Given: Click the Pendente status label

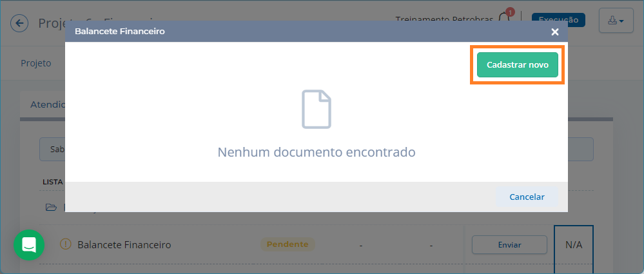Looking at the screenshot, I should (288, 244).
